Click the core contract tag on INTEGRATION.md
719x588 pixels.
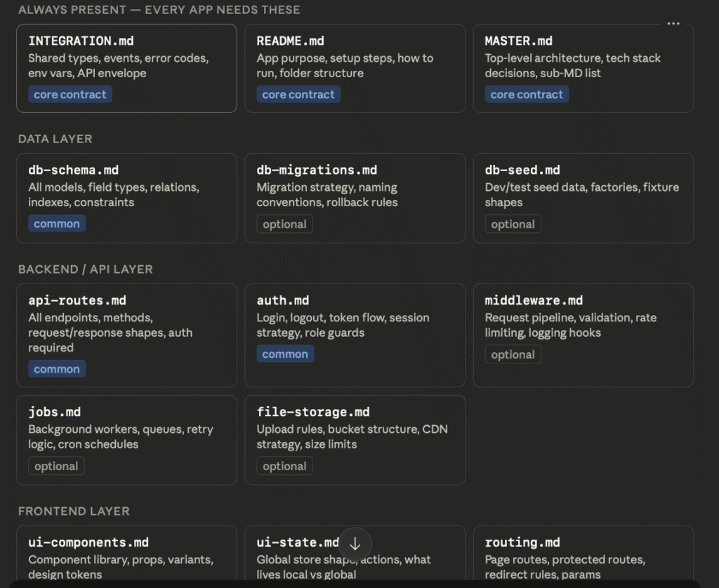70,95
